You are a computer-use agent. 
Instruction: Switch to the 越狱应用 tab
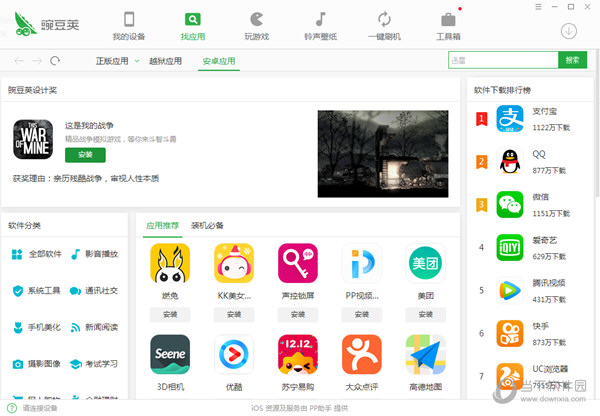click(165, 61)
